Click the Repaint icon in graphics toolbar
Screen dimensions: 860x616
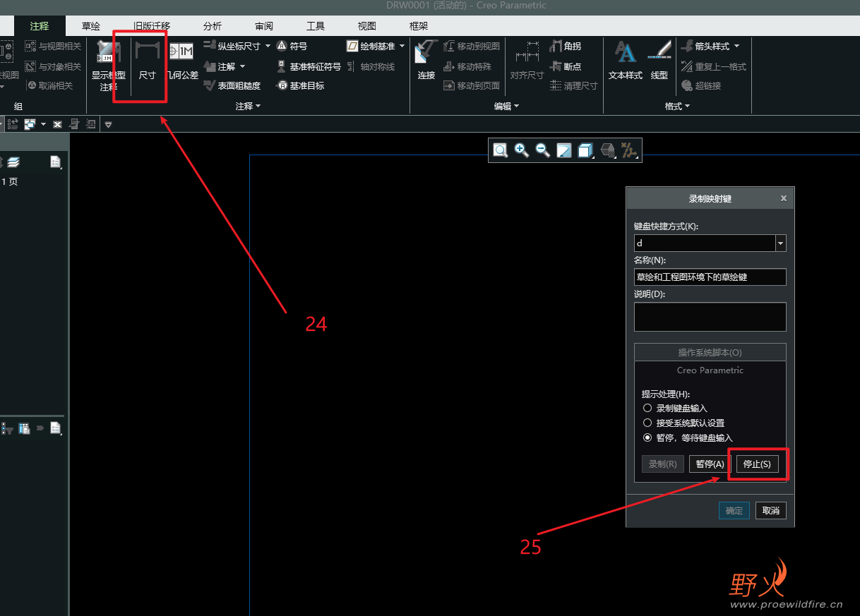point(564,150)
